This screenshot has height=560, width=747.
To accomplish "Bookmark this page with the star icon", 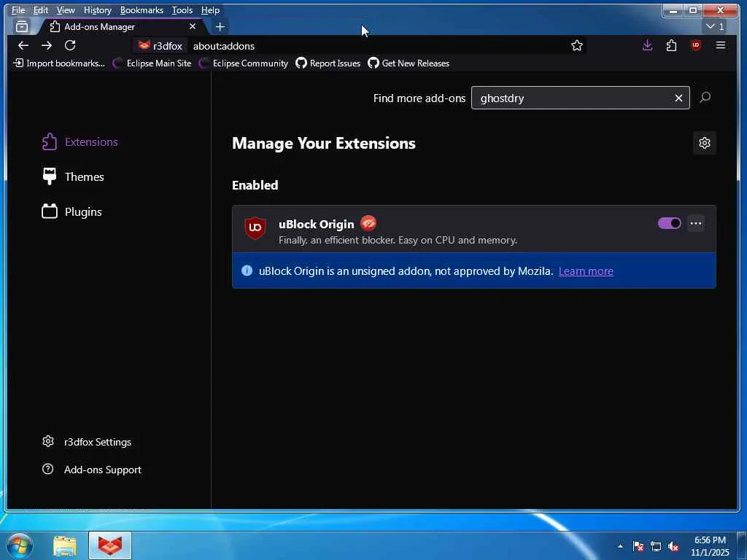I will tap(577, 46).
